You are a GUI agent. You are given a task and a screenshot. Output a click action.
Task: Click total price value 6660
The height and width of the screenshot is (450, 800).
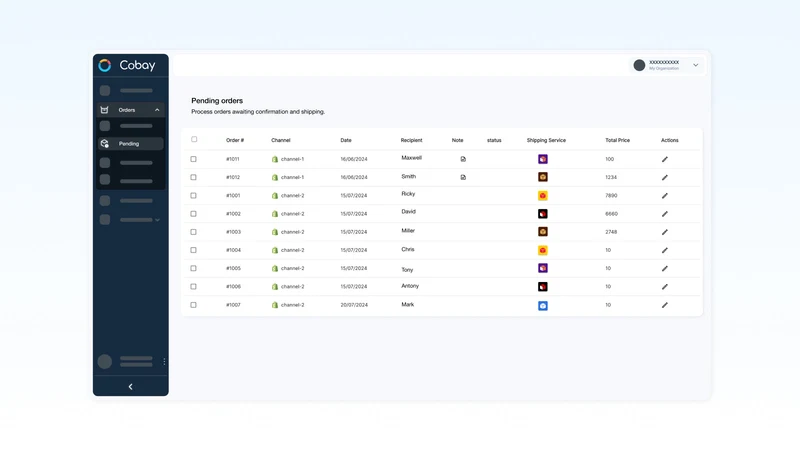[x=611, y=214]
